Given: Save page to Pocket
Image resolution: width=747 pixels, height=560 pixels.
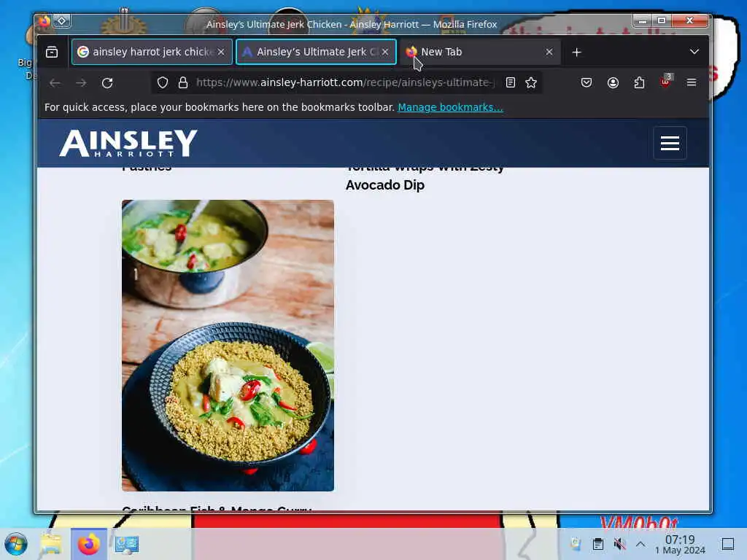Looking at the screenshot, I should (x=587, y=83).
